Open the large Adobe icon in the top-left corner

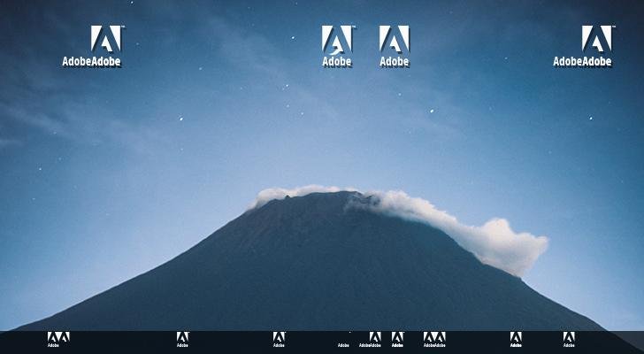point(106,39)
